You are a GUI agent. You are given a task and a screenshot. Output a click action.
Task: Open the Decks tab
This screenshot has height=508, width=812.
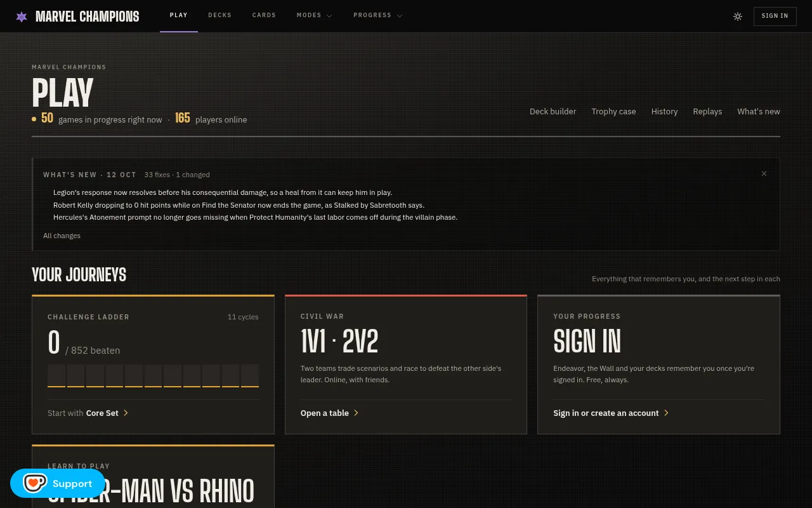[219, 15]
